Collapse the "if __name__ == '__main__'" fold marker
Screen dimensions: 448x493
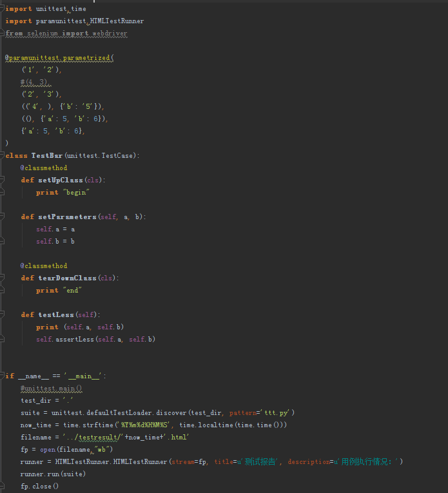(x=2, y=376)
